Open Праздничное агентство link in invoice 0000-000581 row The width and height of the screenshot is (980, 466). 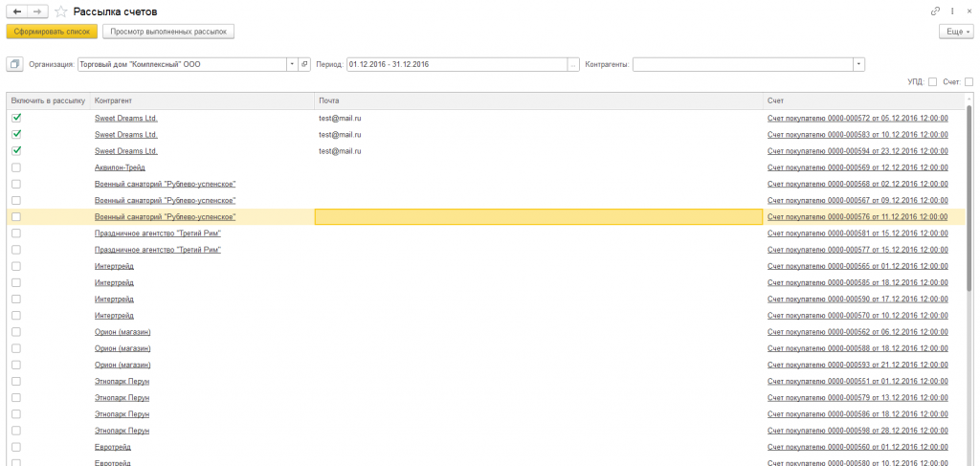pos(158,233)
